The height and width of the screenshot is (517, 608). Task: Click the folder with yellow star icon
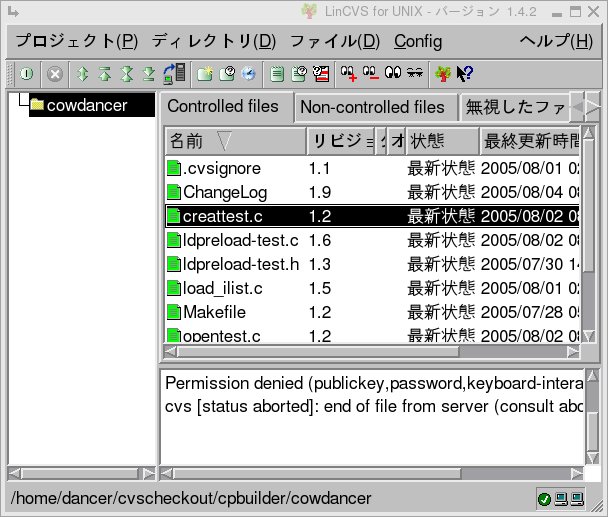click(205, 74)
